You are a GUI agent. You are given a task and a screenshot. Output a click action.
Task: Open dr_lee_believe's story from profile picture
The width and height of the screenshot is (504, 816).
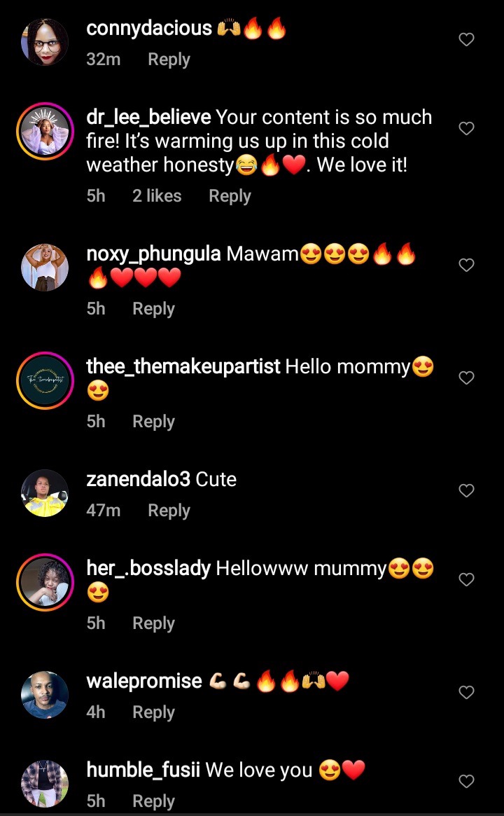(45, 130)
